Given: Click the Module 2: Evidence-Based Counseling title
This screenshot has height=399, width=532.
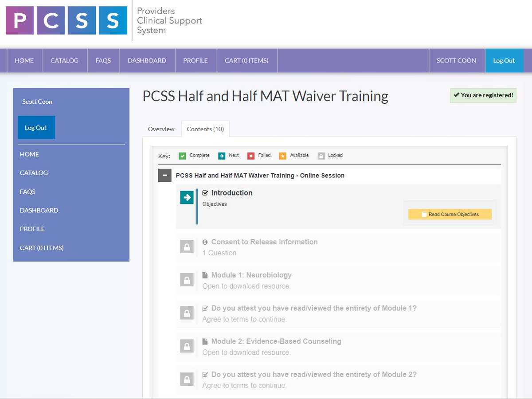Looking at the screenshot, I should click(276, 342).
